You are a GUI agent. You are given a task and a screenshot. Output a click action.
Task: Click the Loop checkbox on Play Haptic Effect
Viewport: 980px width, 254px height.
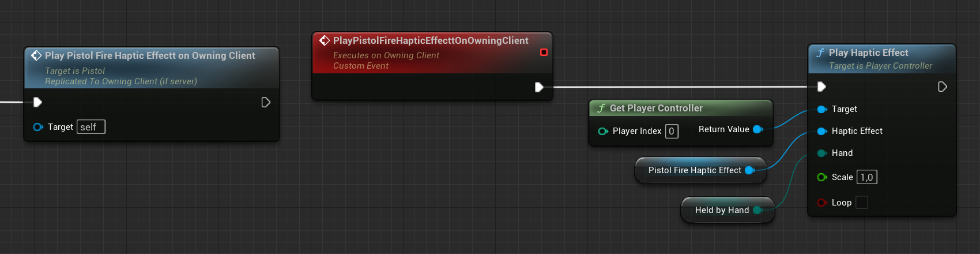862,203
